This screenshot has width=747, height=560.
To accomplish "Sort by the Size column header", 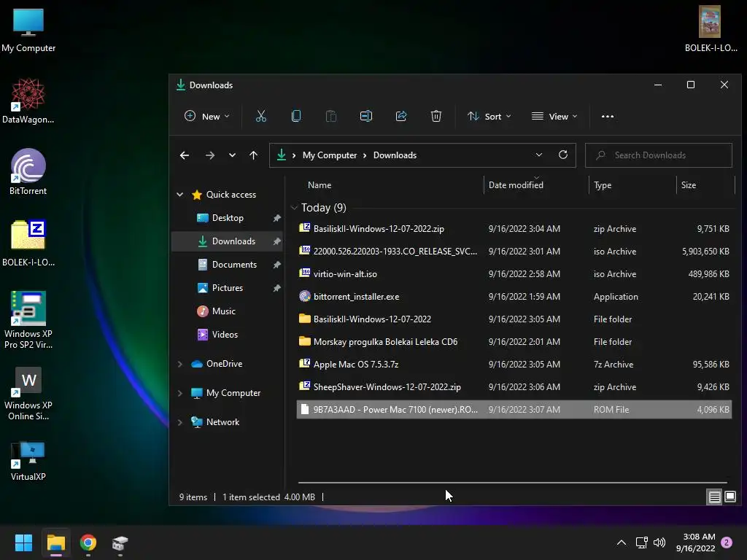I will (x=688, y=185).
